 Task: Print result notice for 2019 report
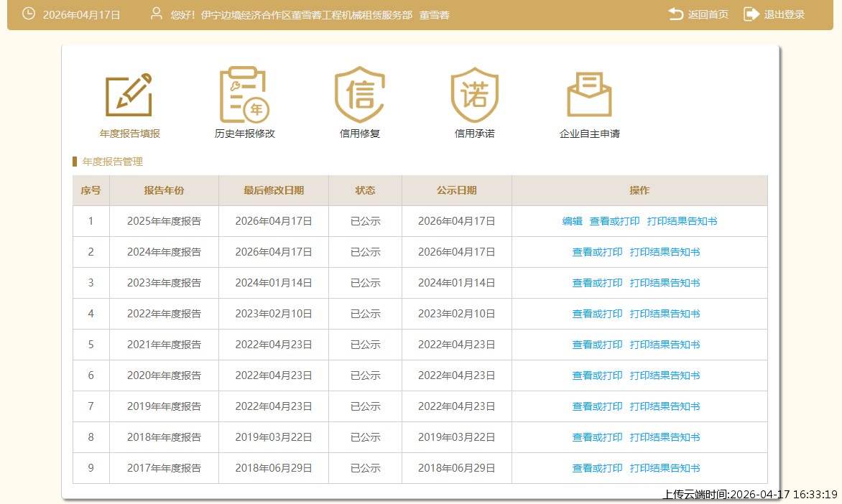click(665, 406)
